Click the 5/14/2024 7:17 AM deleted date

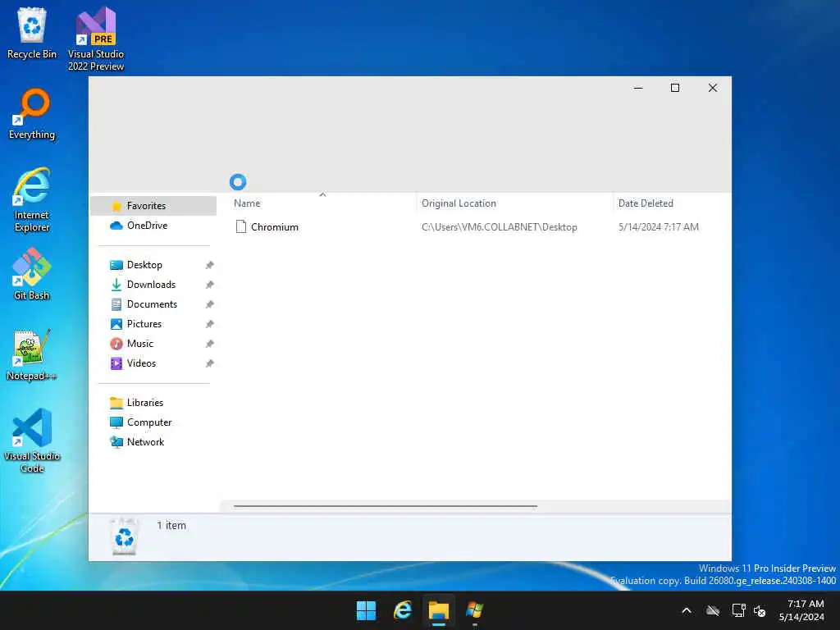[659, 227]
